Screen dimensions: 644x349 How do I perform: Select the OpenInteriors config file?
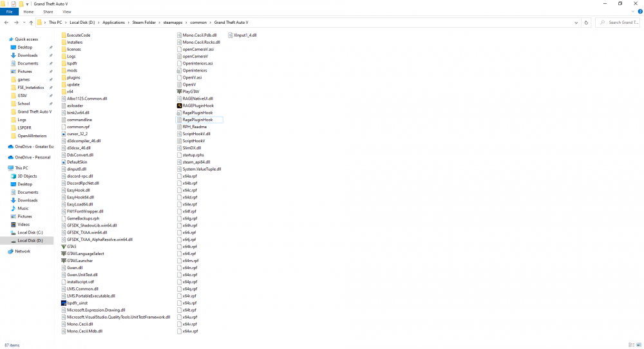coord(192,71)
